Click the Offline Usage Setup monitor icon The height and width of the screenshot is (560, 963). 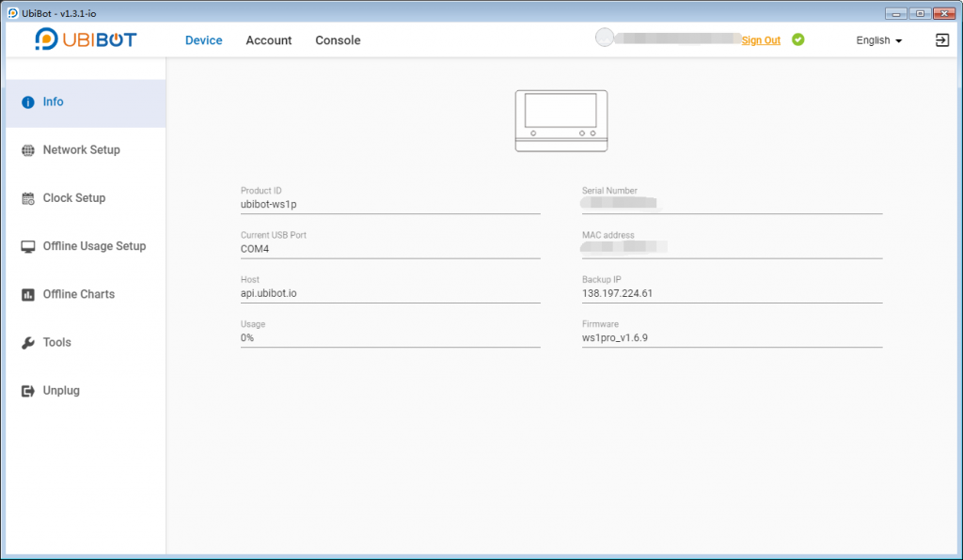point(27,246)
